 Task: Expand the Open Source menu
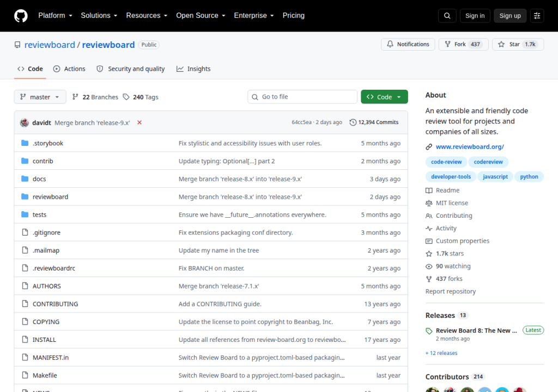point(201,16)
